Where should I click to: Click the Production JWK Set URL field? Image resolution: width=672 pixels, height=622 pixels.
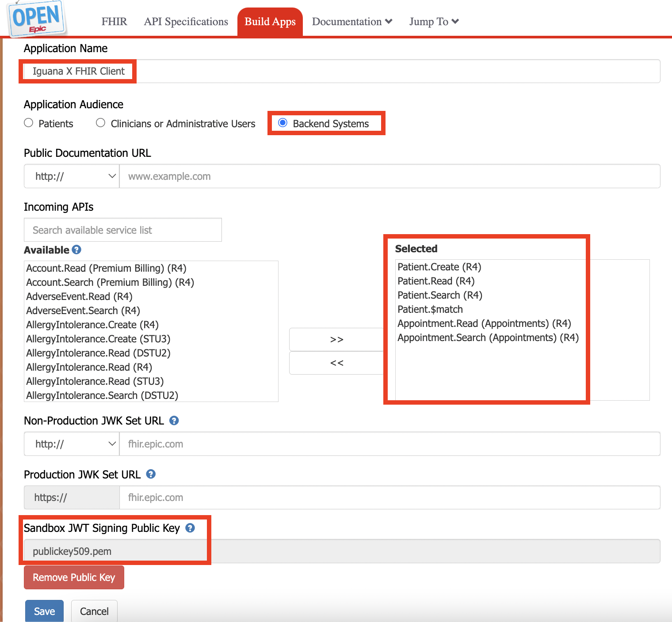click(x=390, y=497)
